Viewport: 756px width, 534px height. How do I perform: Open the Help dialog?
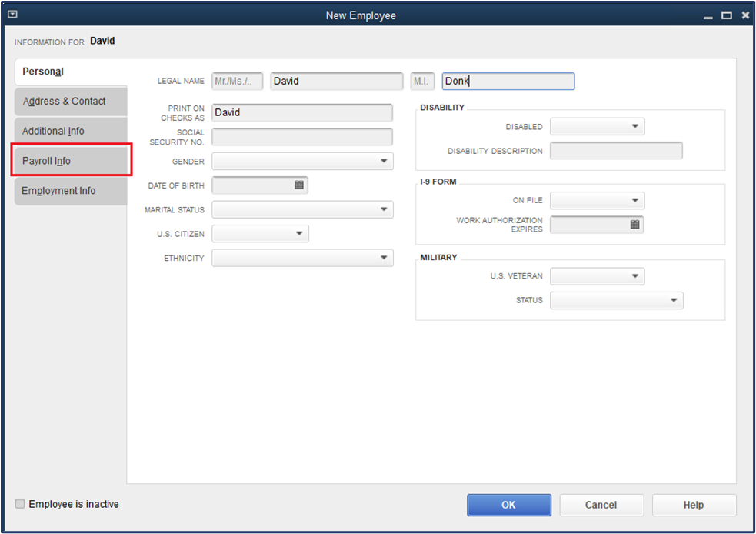point(693,505)
